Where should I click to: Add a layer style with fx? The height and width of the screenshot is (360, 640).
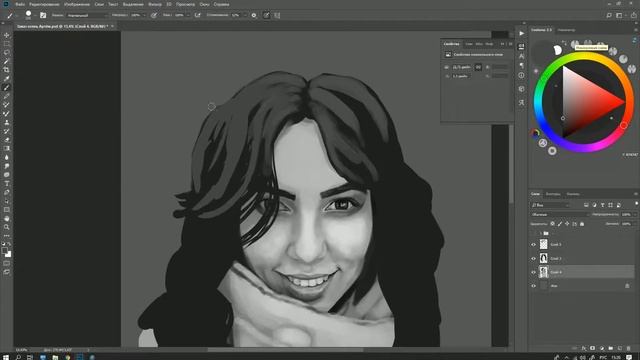pyautogui.click(x=584, y=348)
